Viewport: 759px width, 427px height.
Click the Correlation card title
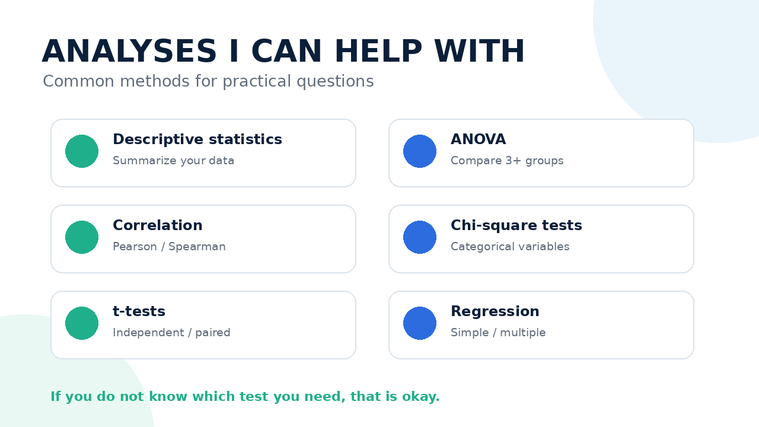pos(157,225)
